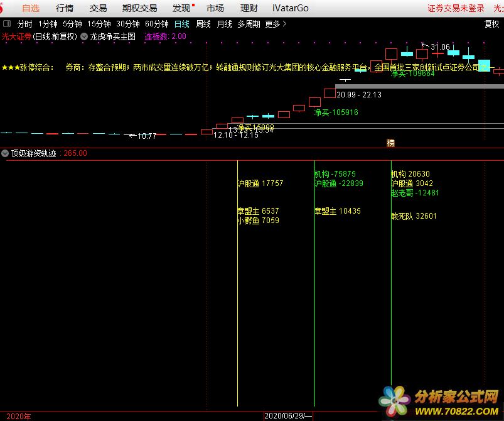Click the 顶级游资轨迹 indicator title
Viewport: 504px width, 421px height.
coord(34,153)
